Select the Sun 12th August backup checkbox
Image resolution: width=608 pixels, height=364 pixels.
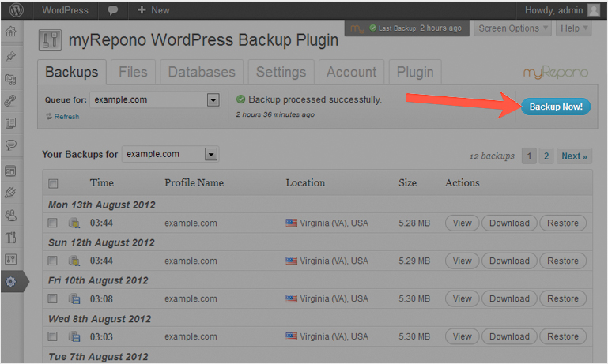click(x=52, y=261)
